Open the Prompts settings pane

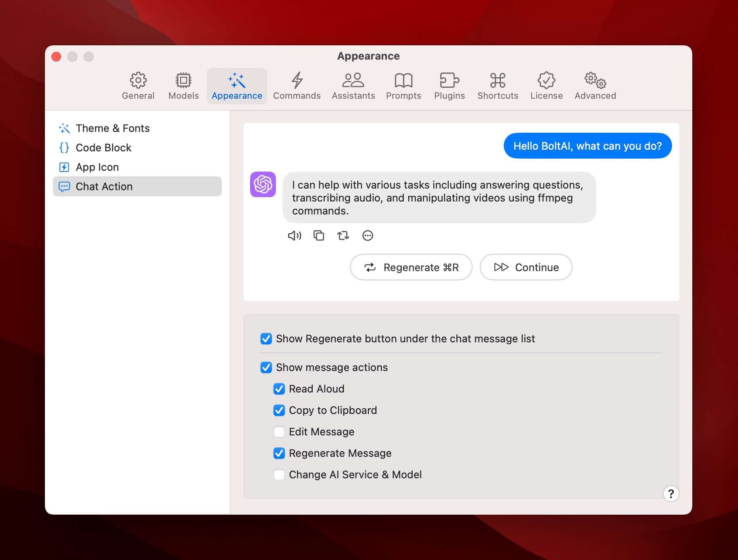click(403, 85)
